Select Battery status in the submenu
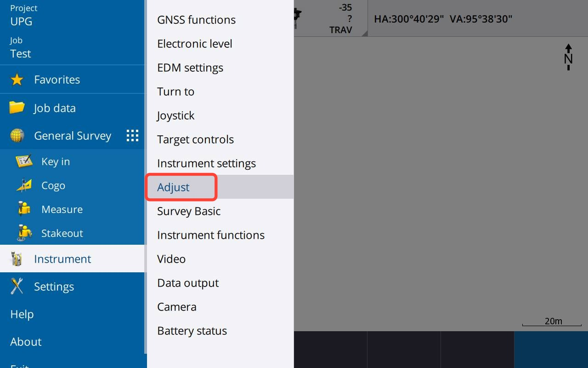The height and width of the screenshot is (368, 588). tap(192, 331)
